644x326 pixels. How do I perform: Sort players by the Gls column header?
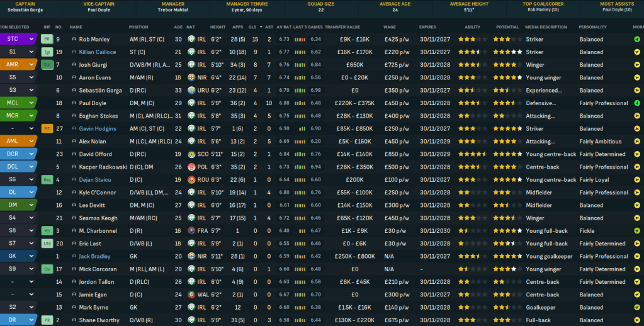[x=252, y=27]
